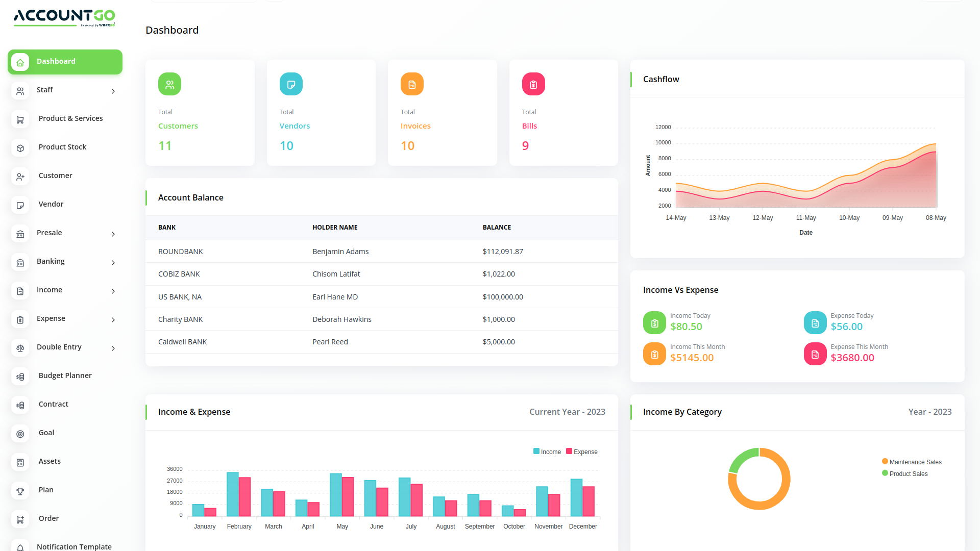980x551 pixels.
Task: Click the AccountGo logo link
Action: coord(64,17)
